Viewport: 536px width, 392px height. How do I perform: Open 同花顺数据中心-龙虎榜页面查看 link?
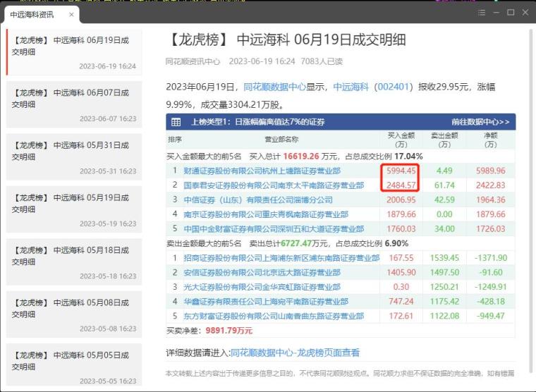click(296, 353)
